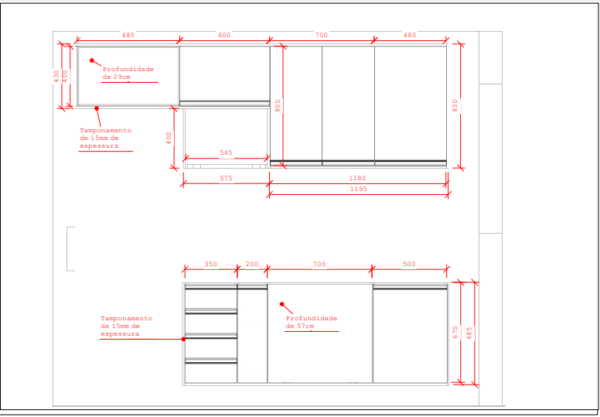
Task: Select the 685 vertical dimension at lower right
Action: pyautogui.click(x=468, y=332)
